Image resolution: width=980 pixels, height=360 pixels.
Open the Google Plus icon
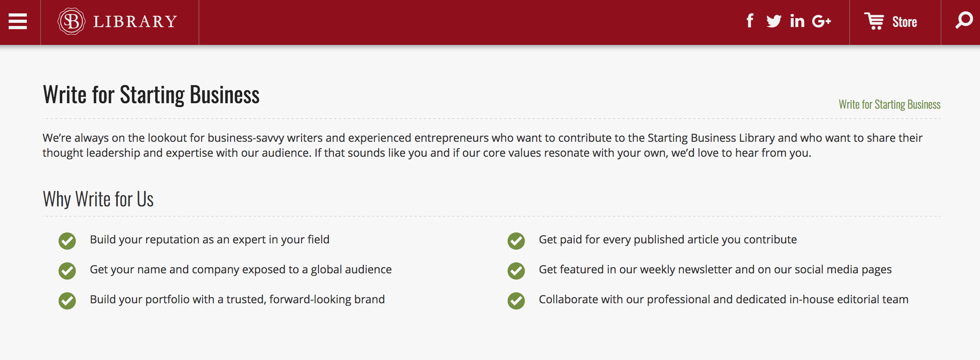821,21
